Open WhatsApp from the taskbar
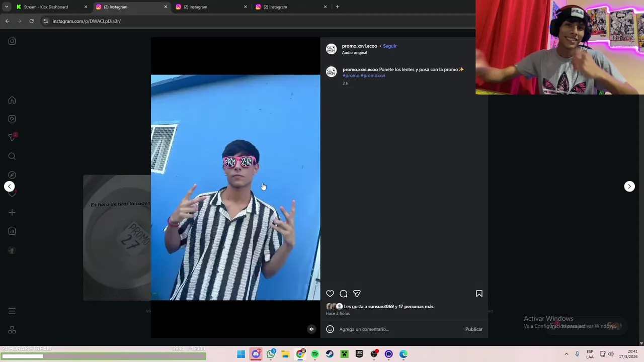Image resolution: width=644 pixels, height=362 pixels. [271, 354]
